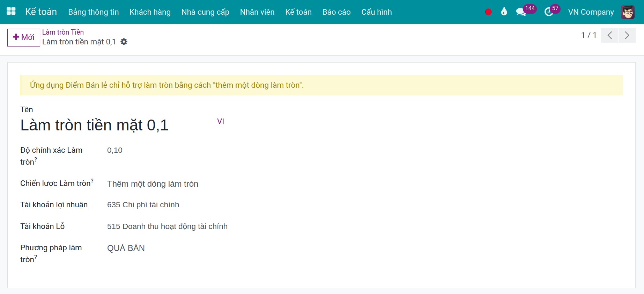Switch company via VN Company selector

(x=591, y=12)
